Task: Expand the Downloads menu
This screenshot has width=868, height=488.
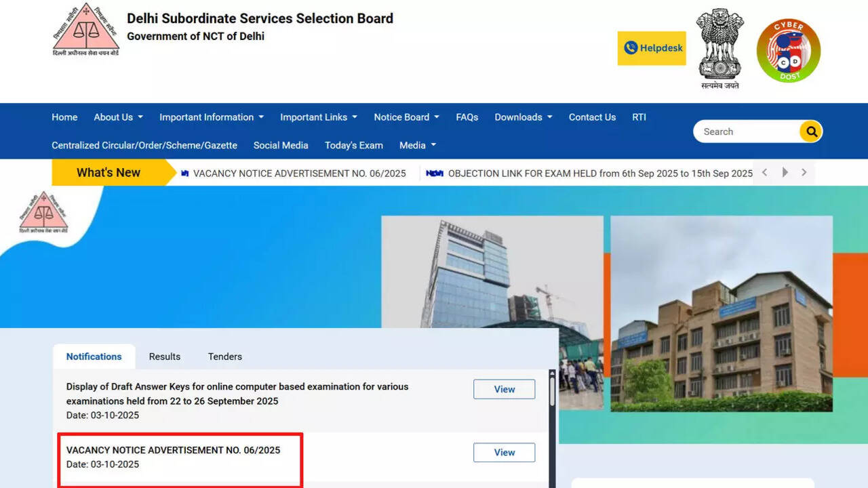Action: [x=523, y=117]
